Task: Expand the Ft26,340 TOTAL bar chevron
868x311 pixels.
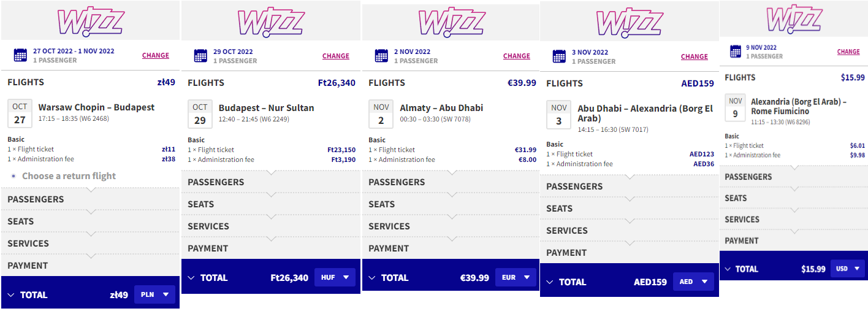Action: 191,278
